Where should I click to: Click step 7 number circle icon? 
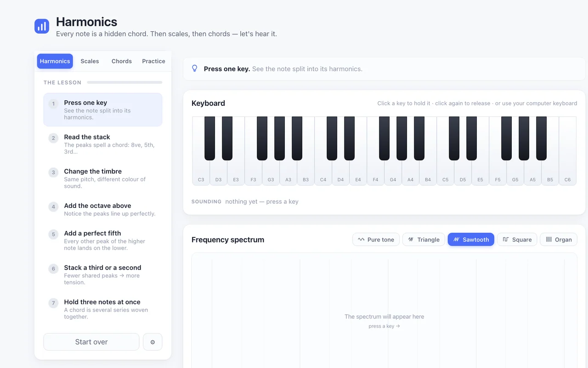(x=53, y=303)
